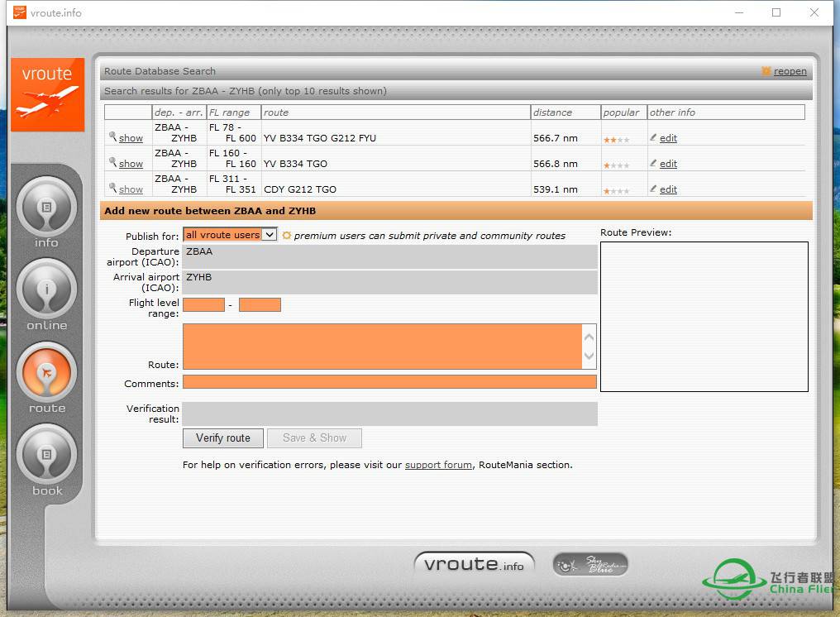Click the vroute airplane logo
This screenshot has width=840, height=617.
[x=48, y=94]
